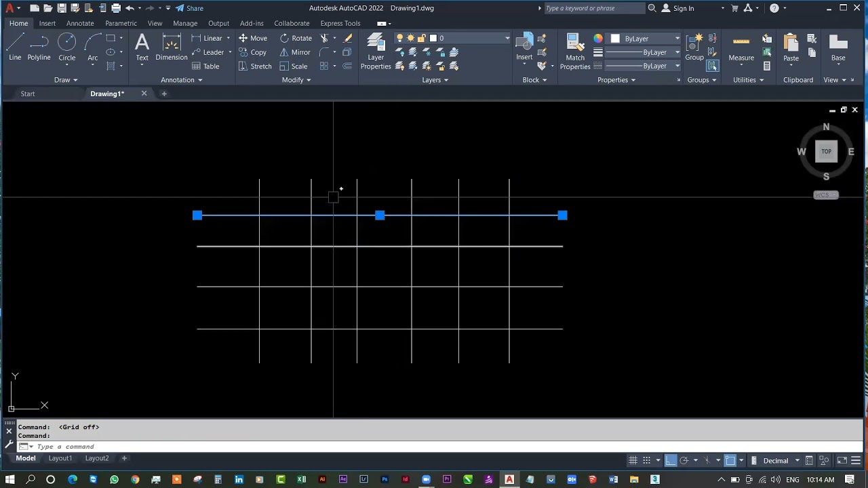Viewport: 868px width, 488px height.
Task: Insert a Table annotation
Action: [205, 66]
